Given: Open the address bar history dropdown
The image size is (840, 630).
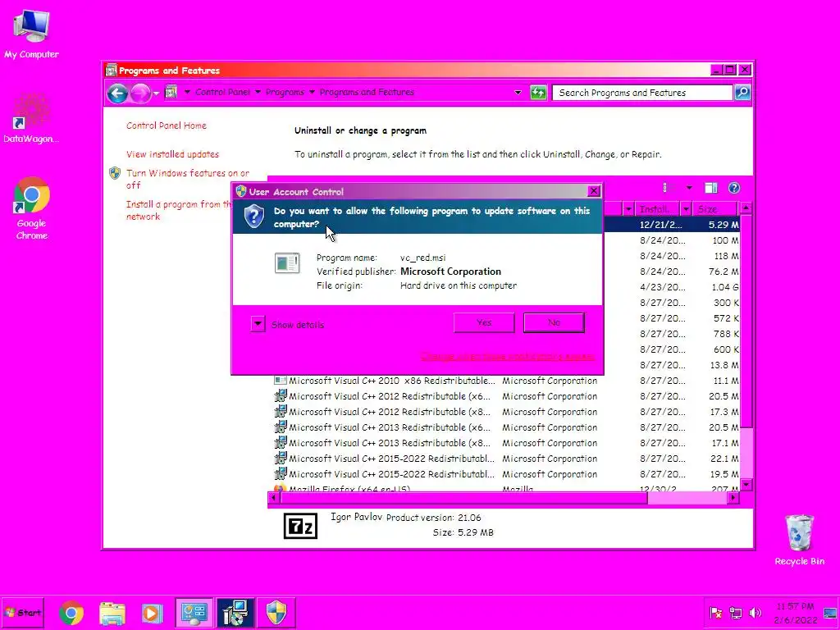Looking at the screenshot, I should (x=518, y=93).
